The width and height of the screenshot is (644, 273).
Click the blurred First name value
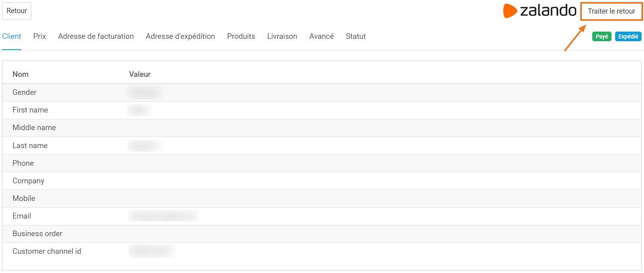[x=139, y=110]
